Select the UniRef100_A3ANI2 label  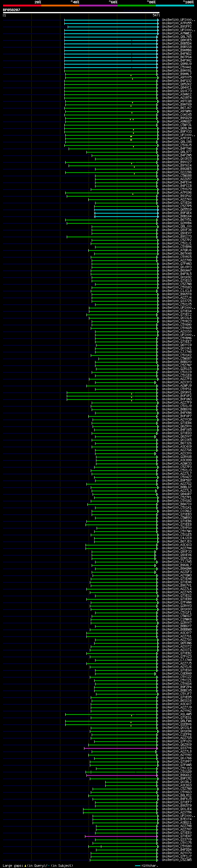click(x=176, y=94)
